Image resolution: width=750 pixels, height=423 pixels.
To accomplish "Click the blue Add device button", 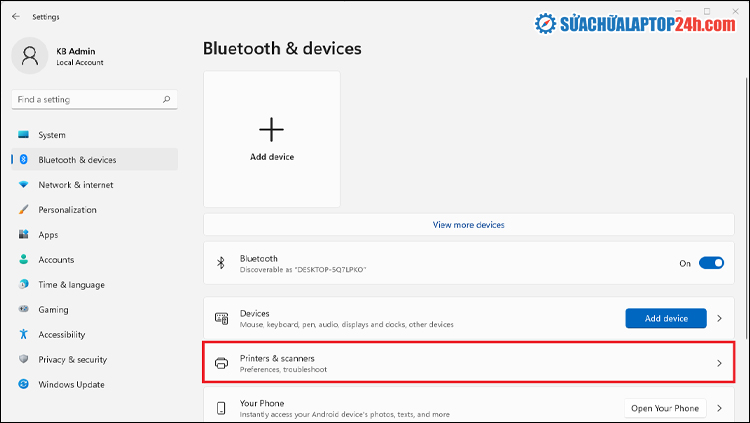I will coord(666,318).
